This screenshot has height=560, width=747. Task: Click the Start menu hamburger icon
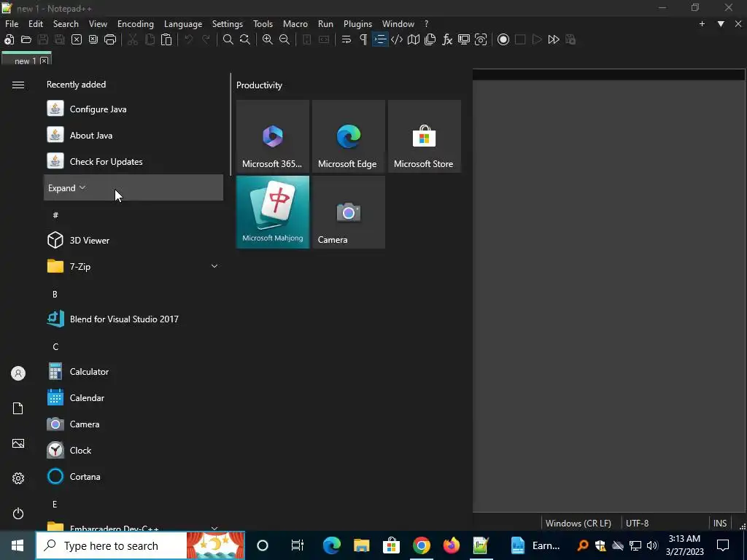[18, 85]
